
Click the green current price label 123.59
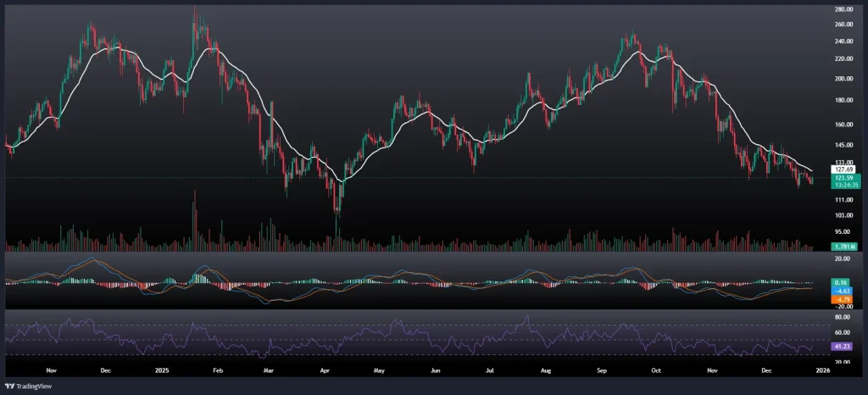[842, 177]
